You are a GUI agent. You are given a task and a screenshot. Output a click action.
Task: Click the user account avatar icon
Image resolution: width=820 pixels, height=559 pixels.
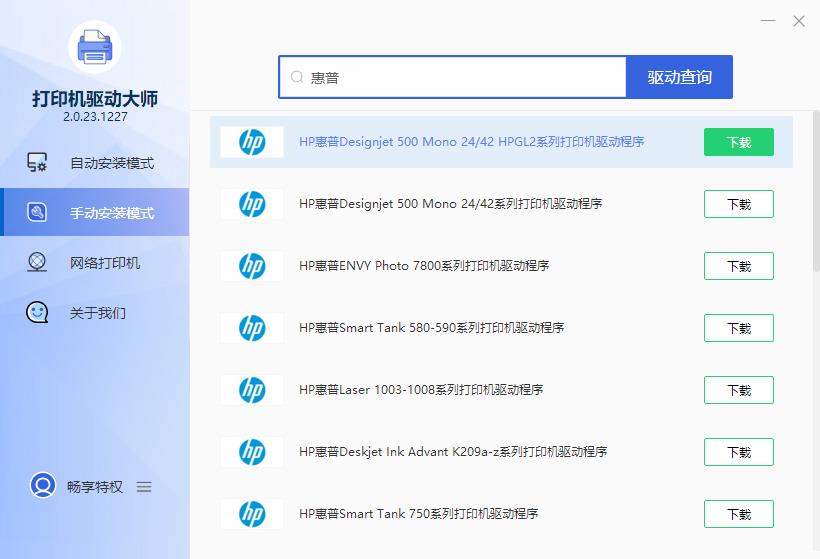click(x=42, y=485)
